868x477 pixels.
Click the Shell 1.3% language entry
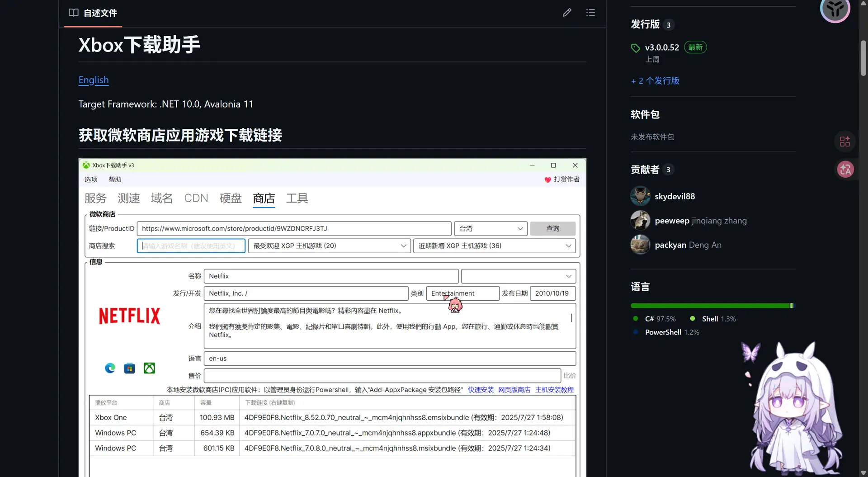pos(713,319)
